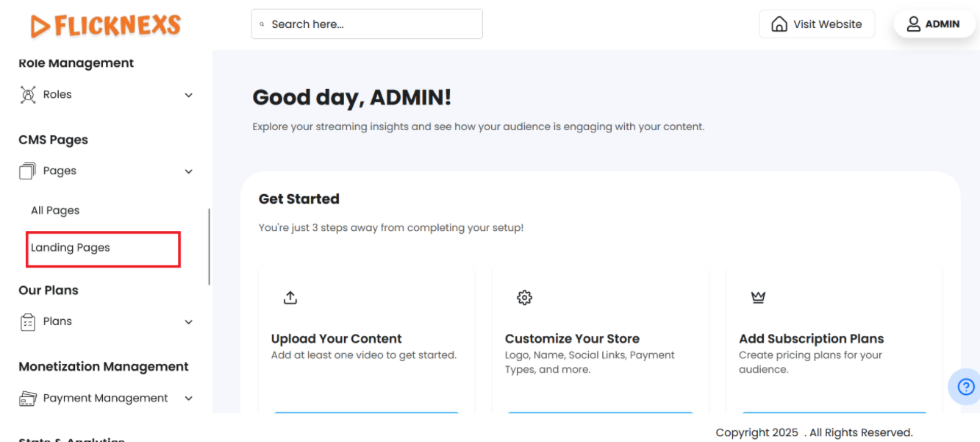Focus the Search here input field
This screenshot has width=980, height=442.
(x=371, y=24)
